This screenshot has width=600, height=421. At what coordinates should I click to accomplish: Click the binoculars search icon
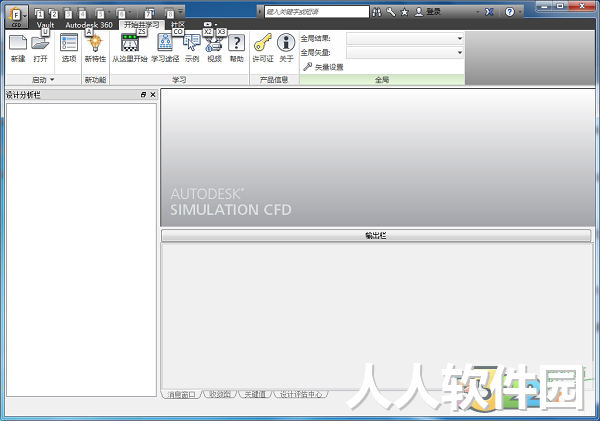coord(377,12)
